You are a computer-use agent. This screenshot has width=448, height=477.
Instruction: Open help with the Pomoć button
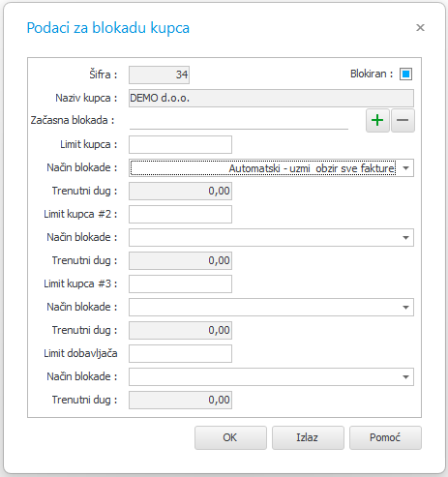pos(385,437)
